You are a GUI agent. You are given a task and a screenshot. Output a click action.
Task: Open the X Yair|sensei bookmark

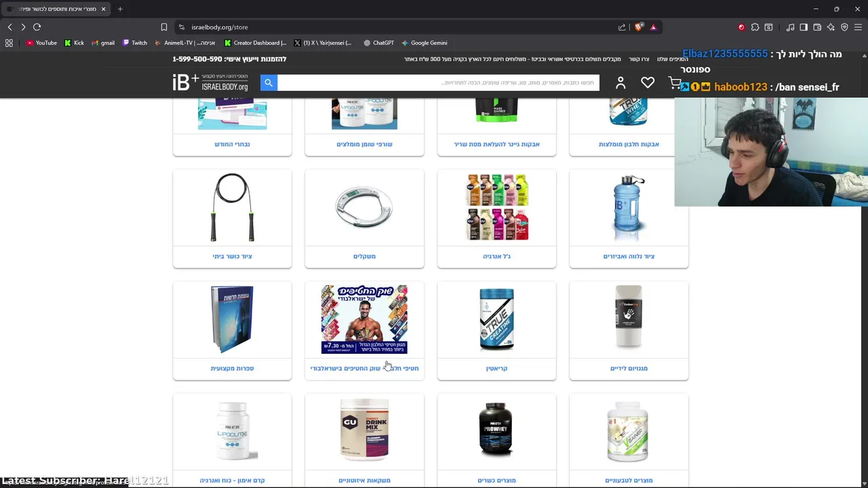[323, 43]
